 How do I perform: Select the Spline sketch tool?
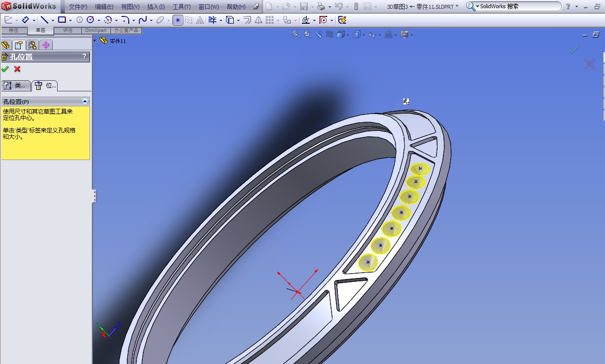tap(142, 20)
